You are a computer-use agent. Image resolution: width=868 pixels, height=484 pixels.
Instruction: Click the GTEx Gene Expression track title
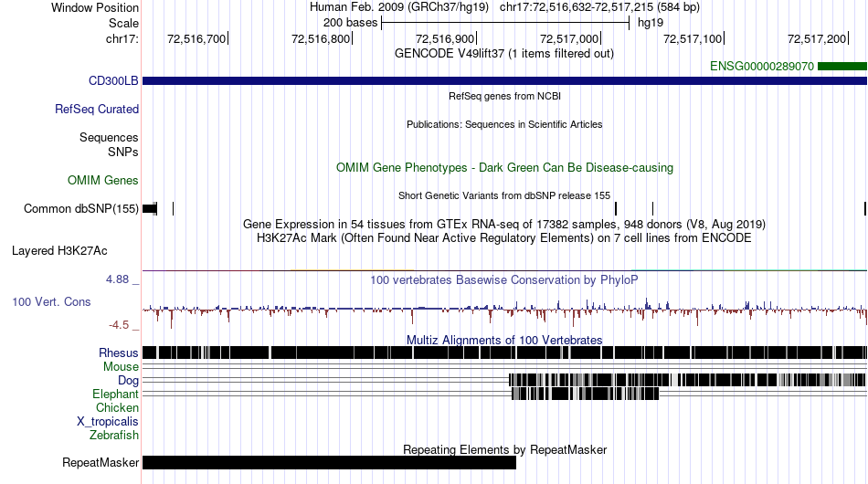pos(504,224)
